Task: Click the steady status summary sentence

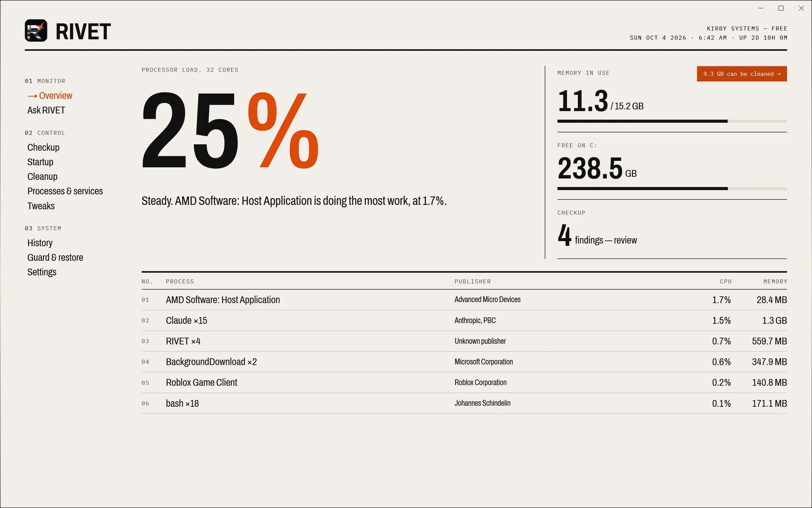Action: (x=294, y=201)
